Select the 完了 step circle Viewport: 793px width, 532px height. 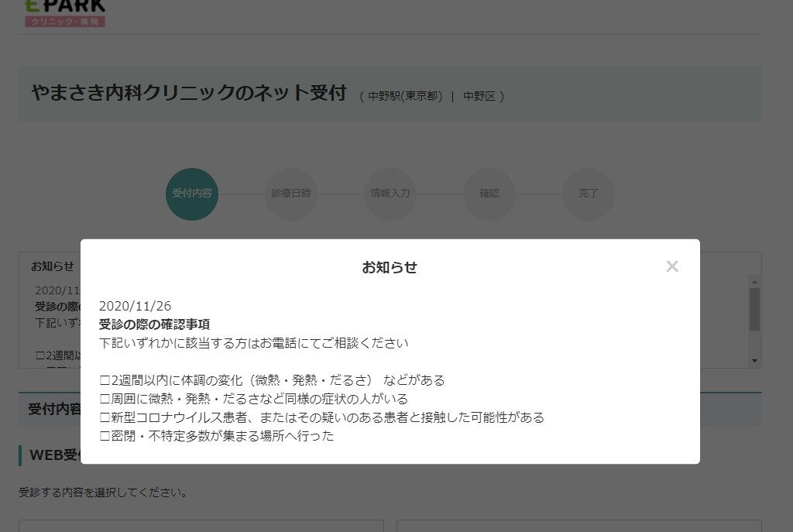coord(589,194)
